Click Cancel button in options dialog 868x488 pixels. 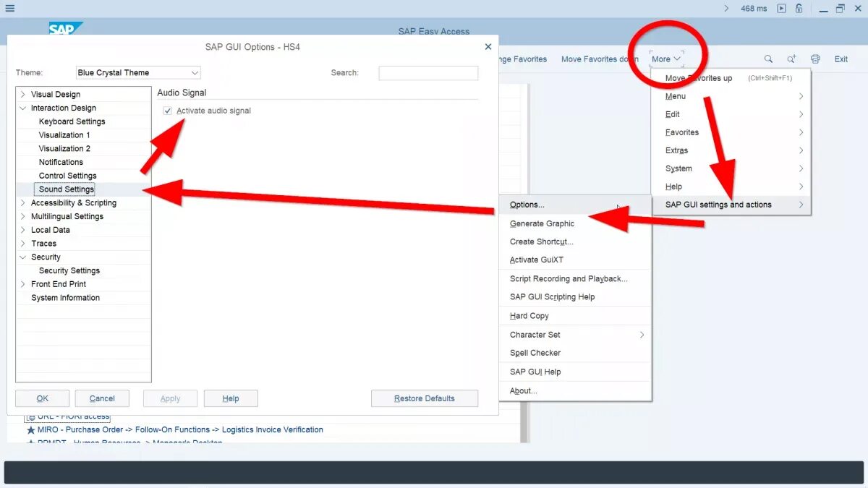(102, 398)
